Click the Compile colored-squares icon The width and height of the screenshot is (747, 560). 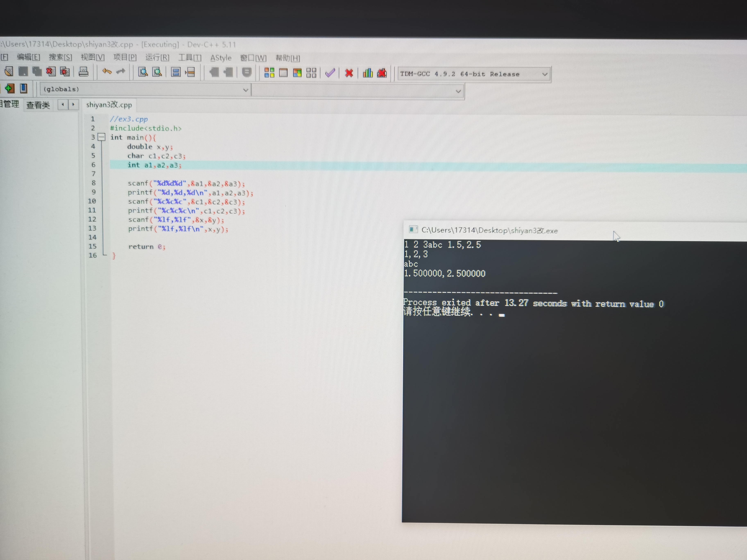point(269,73)
